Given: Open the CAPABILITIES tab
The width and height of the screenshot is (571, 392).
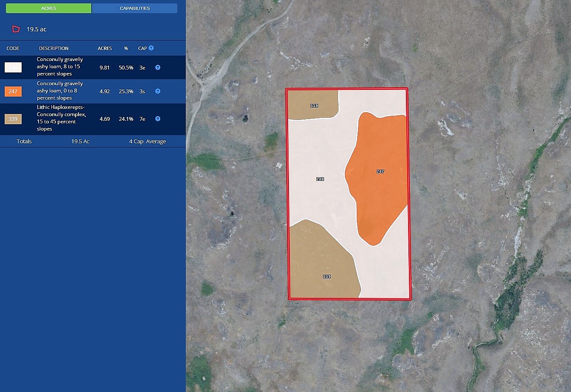Looking at the screenshot, I should (134, 8).
